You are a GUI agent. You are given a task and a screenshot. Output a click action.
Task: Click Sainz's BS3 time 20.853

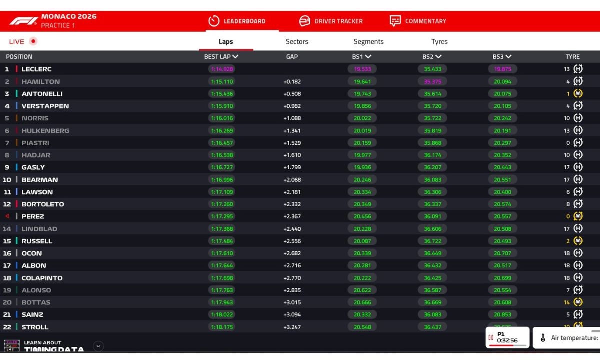point(502,314)
